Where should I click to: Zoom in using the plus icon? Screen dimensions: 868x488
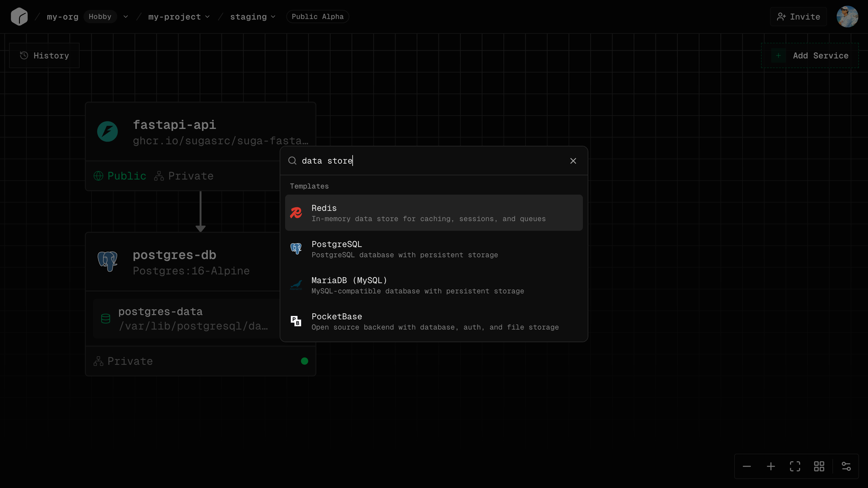771,466
